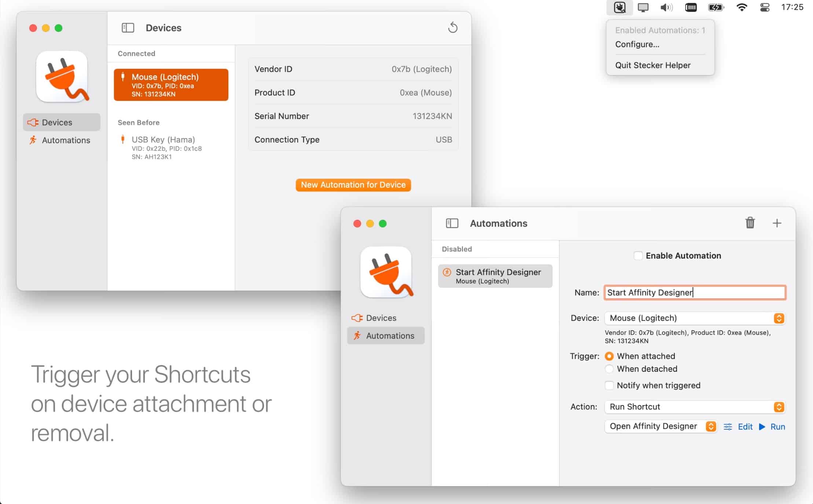
Task: Select Devices in Devices window sidebar
Action: [x=62, y=122]
